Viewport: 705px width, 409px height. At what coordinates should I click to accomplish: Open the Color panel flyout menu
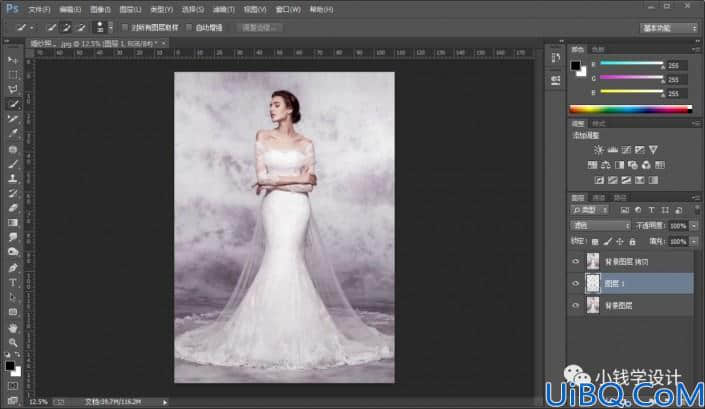point(696,49)
